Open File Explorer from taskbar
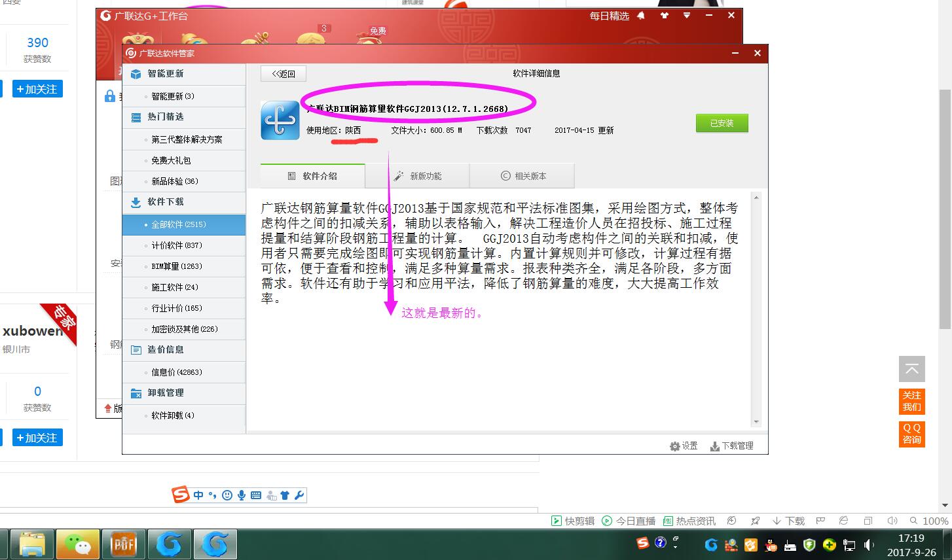952x560 pixels. click(32, 544)
